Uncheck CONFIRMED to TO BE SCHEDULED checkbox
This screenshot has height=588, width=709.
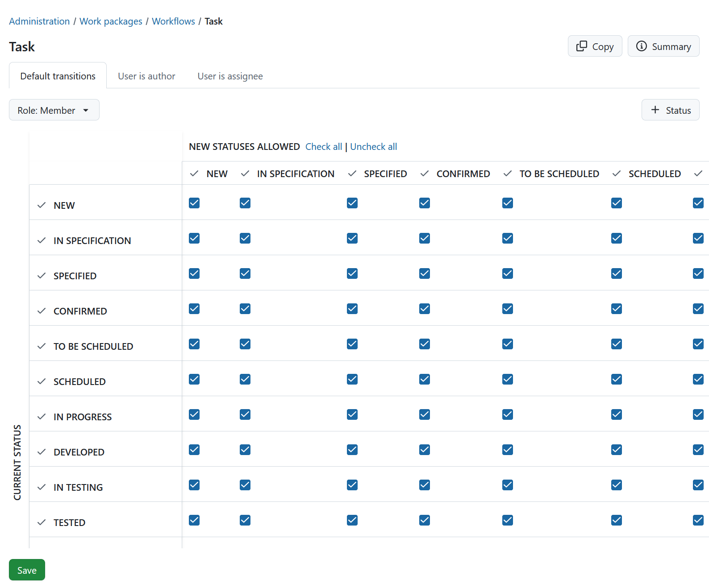pos(508,309)
